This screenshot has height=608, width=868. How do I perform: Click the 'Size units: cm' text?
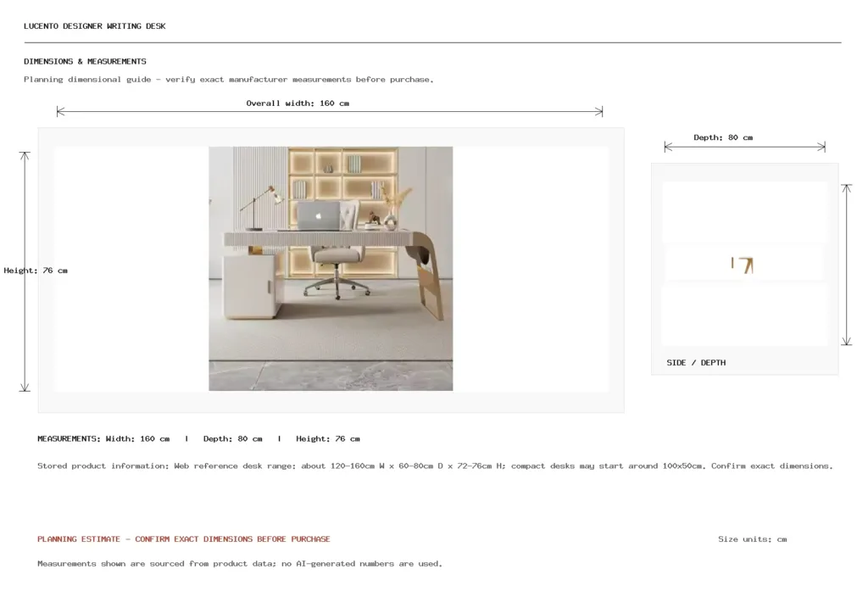(753, 538)
